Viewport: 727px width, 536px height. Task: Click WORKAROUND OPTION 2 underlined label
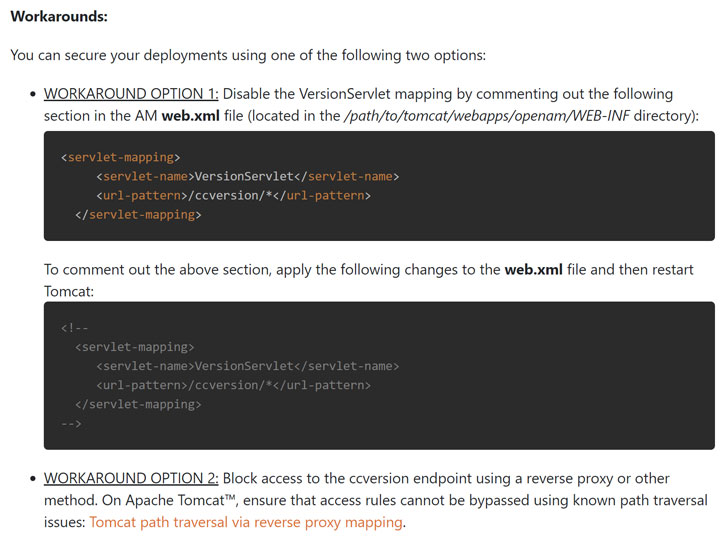(x=131, y=478)
